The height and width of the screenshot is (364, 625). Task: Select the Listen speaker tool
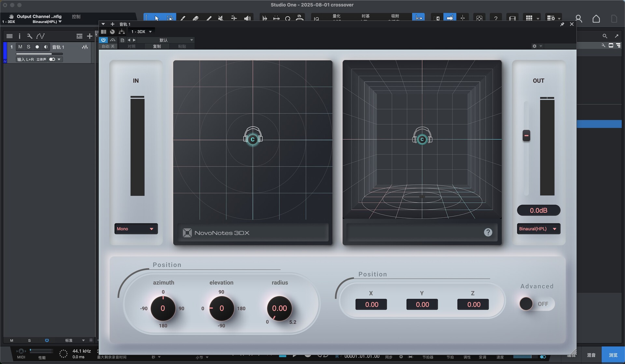tap(247, 19)
